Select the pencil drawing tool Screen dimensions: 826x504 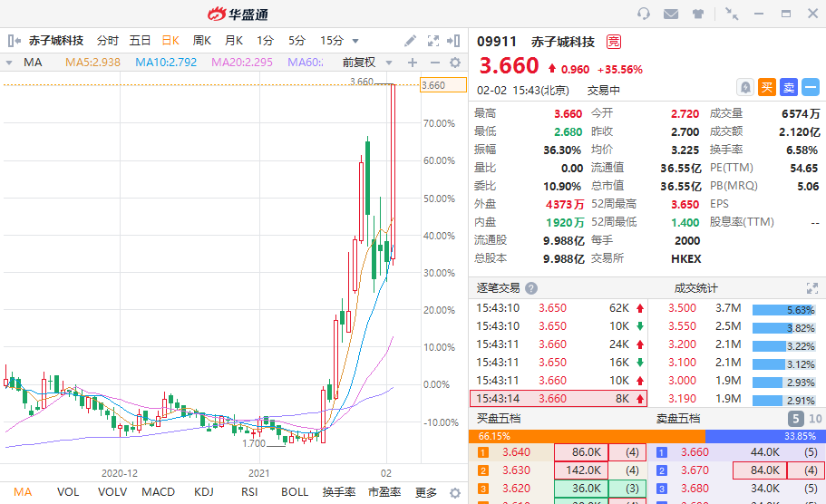pos(410,41)
